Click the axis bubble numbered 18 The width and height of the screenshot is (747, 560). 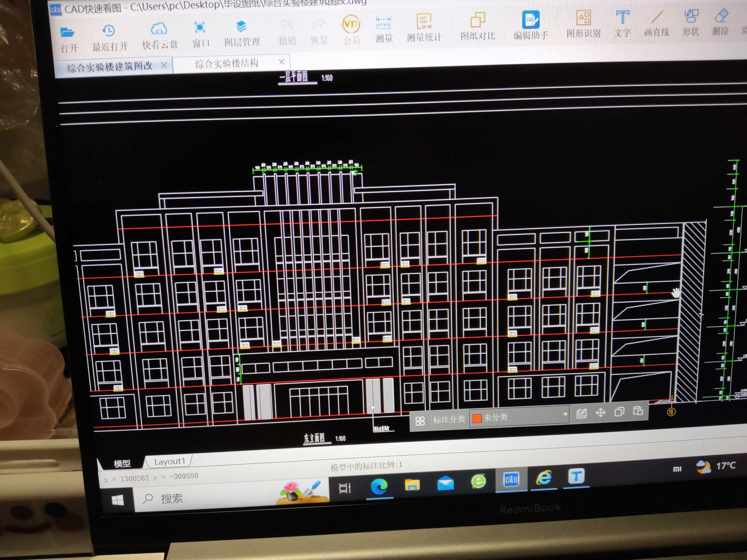(671, 412)
